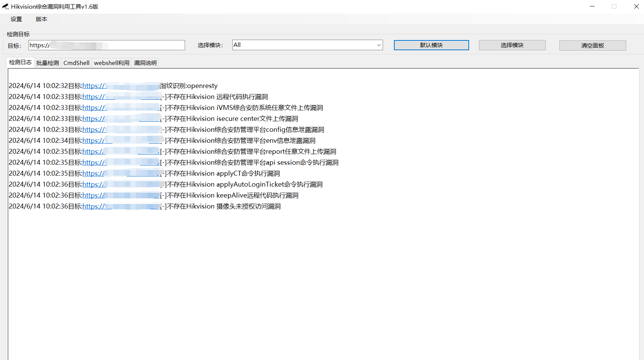Open the link in the env信息泄露 row

[121, 141]
